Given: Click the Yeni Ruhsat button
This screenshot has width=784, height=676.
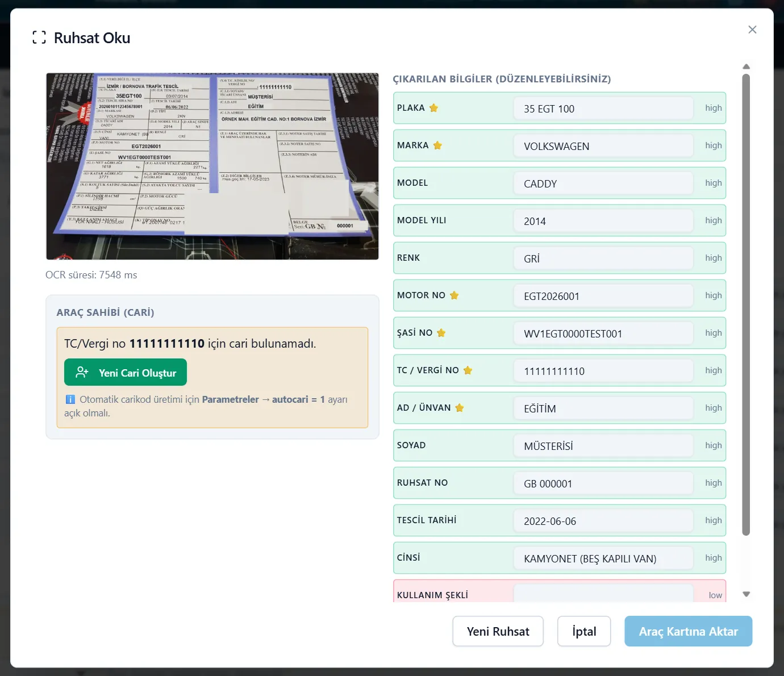Looking at the screenshot, I should point(498,631).
